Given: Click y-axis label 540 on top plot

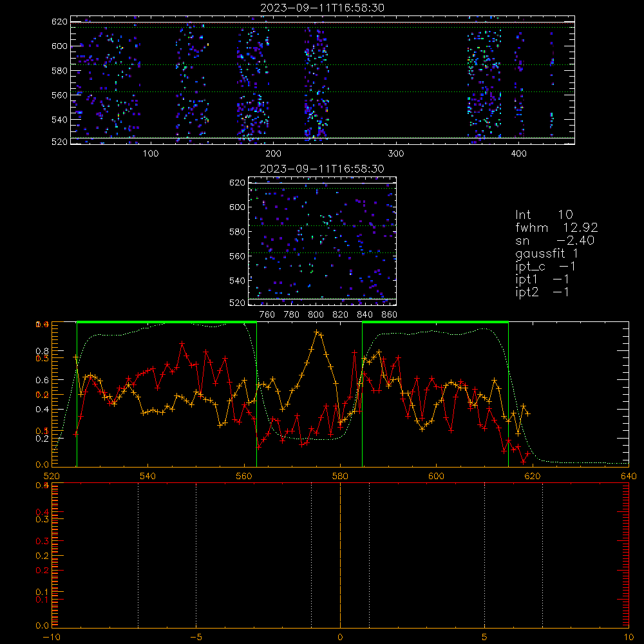Looking at the screenshot, I should click(x=59, y=120).
